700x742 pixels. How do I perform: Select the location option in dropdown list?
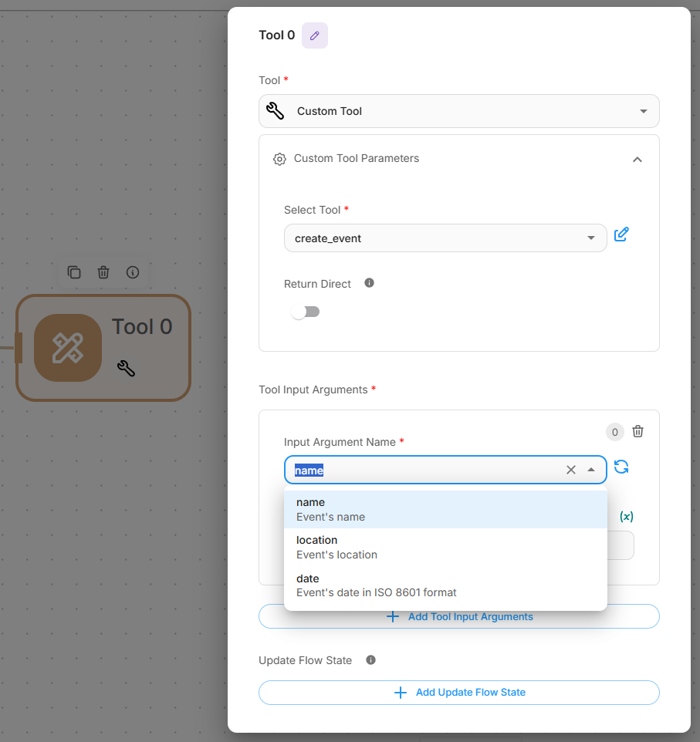click(445, 547)
